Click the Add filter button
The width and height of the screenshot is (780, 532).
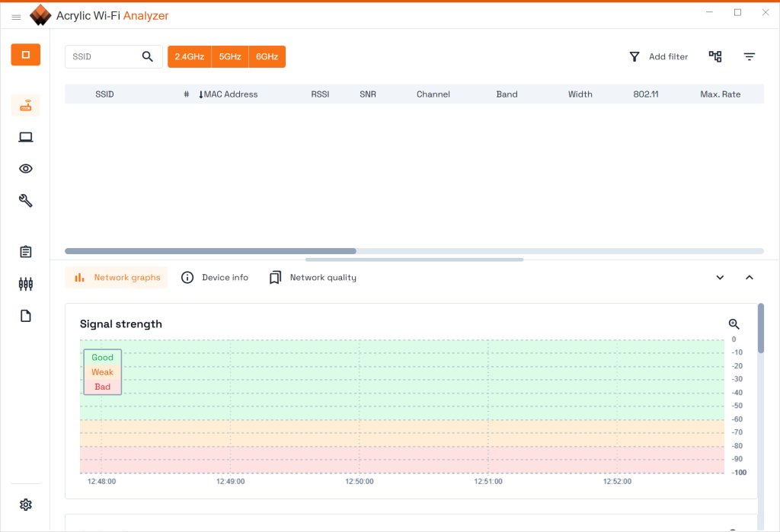pos(659,56)
